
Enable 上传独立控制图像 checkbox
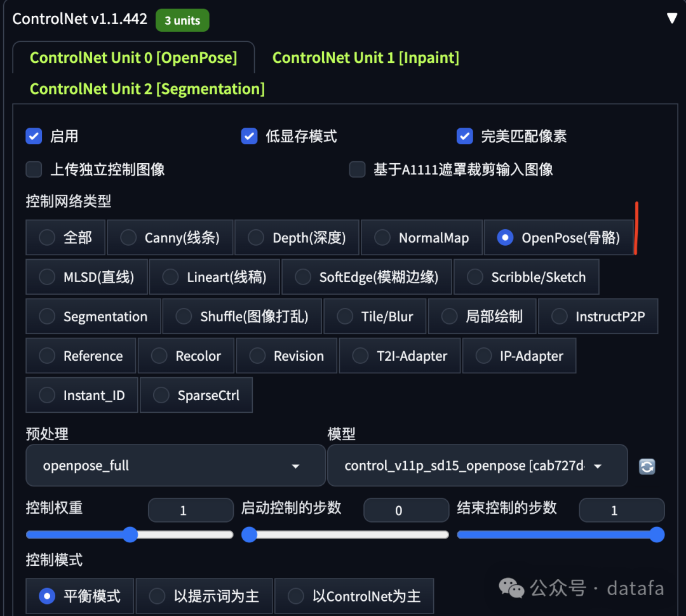pos(34,170)
